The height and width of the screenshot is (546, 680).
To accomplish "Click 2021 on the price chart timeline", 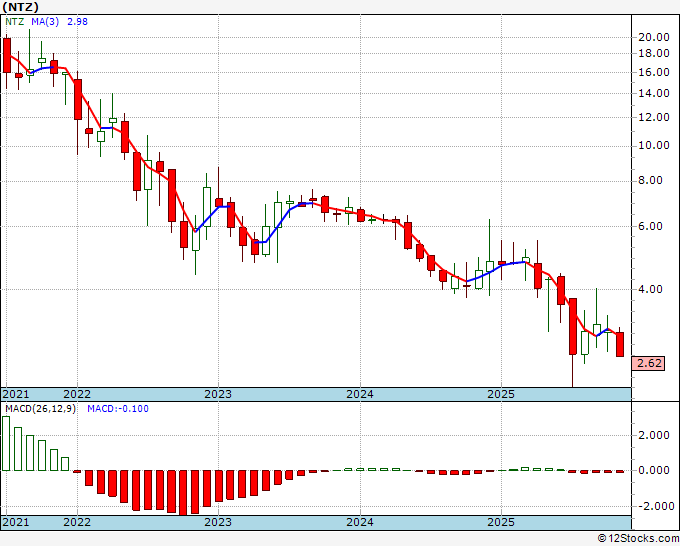I will tap(16, 394).
